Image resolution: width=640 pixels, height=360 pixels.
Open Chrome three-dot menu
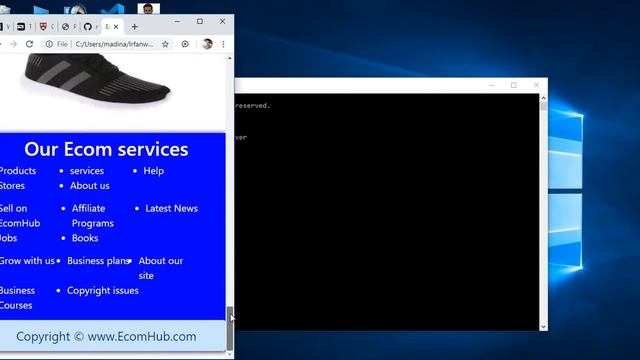(223, 44)
